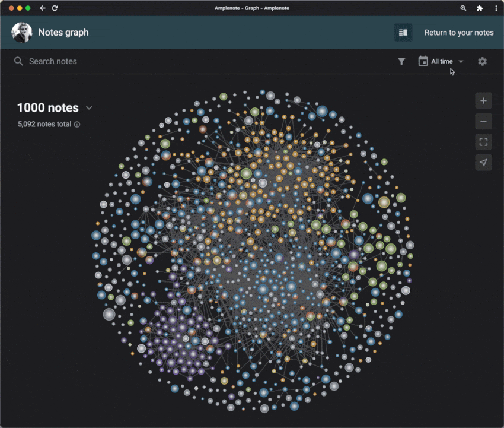Open the browser extensions puzzle icon
Viewport: 504px width, 428px height.
pyautogui.click(x=480, y=8)
